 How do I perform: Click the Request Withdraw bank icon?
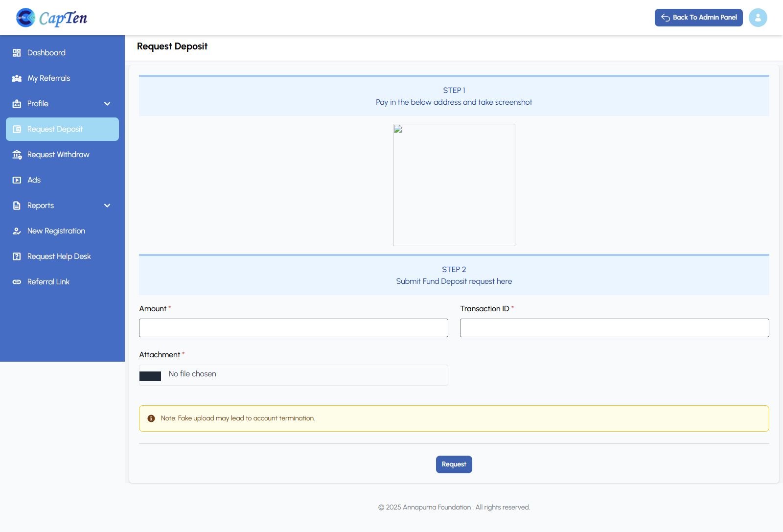coord(17,155)
